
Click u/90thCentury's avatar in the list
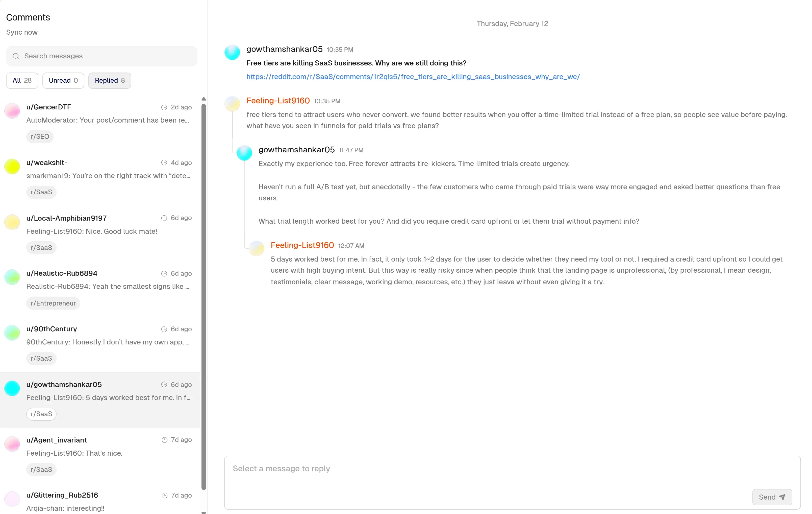pyautogui.click(x=12, y=333)
